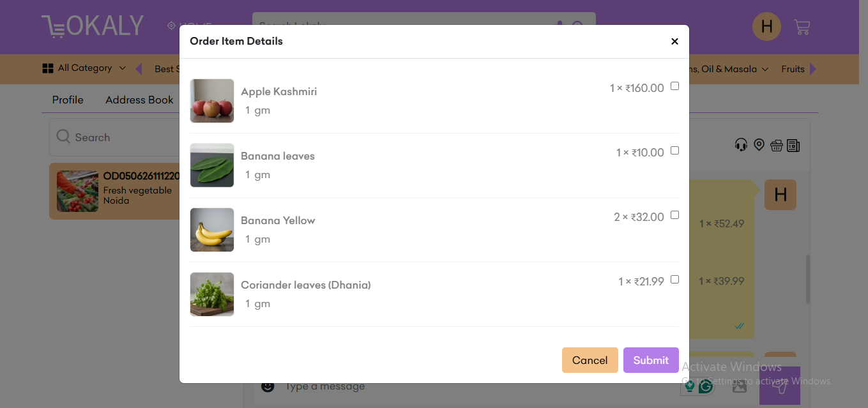Open the shopping cart in top bar
Viewport: 868px width, 408px height.
[802, 27]
